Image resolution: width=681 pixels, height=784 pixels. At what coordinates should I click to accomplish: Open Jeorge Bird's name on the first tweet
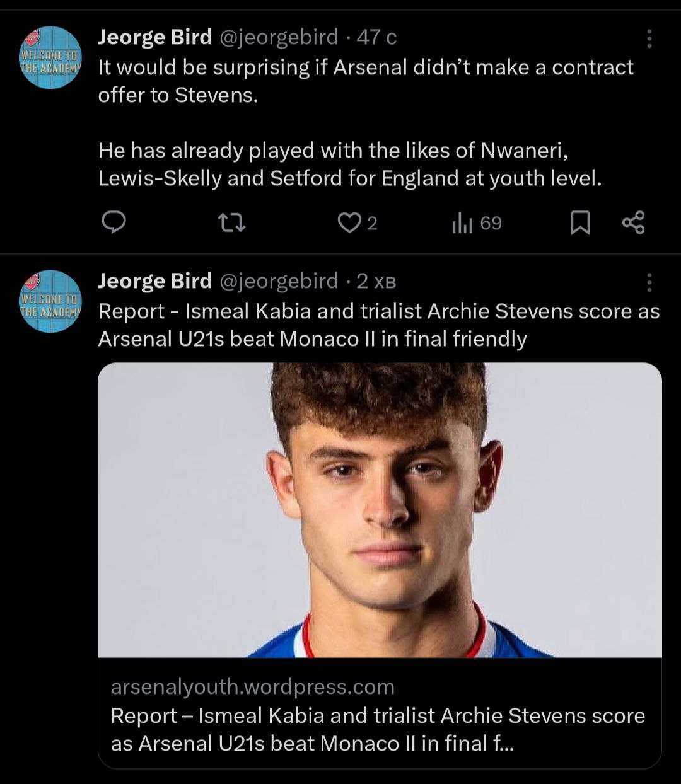pos(154,38)
